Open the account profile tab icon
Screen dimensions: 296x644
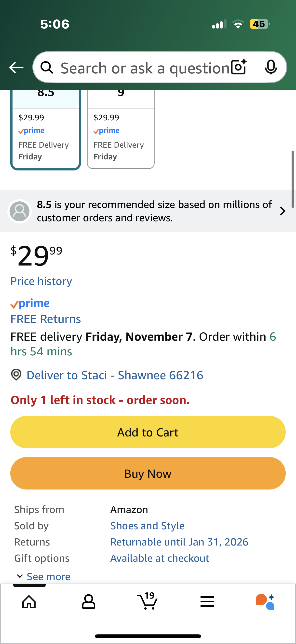click(x=88, y=602)
